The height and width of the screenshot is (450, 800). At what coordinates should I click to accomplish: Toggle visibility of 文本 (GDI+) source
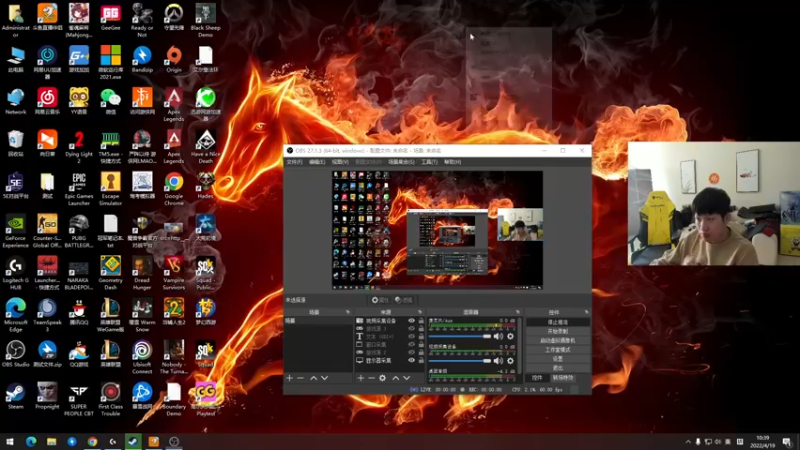411,337
